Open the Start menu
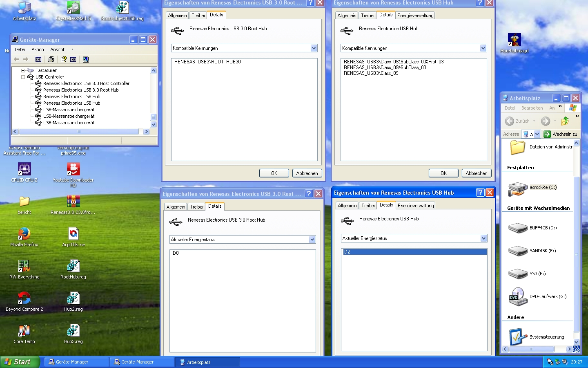This screenshot has width=588, height=368. pyautogui.click(x=20, y=362)
